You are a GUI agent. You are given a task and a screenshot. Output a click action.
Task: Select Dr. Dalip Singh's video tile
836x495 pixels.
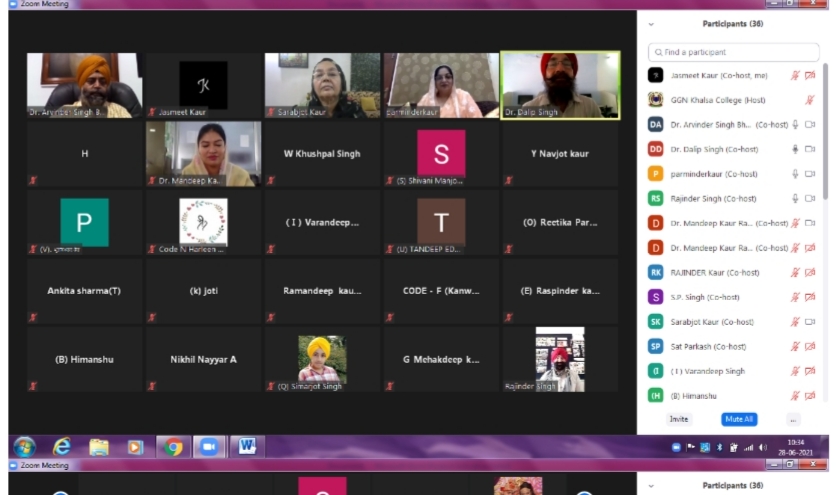point(559,85)
